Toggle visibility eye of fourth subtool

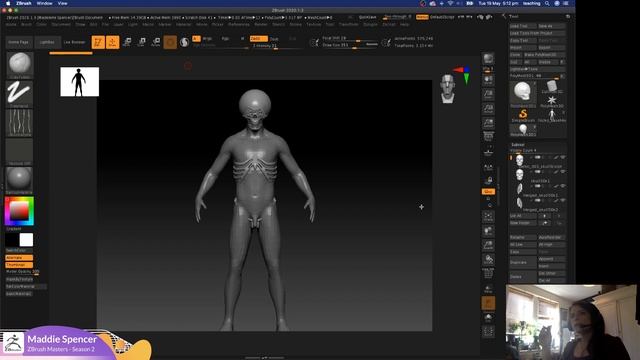click(x=563, y=200)
